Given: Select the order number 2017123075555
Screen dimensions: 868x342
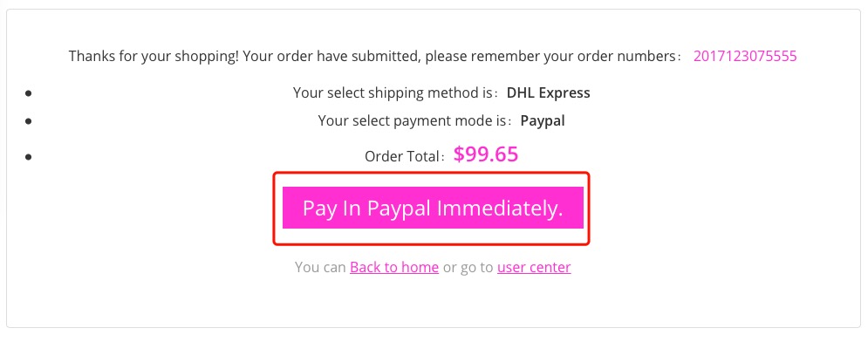Looking at the screenshot, I should coord(745,56).
